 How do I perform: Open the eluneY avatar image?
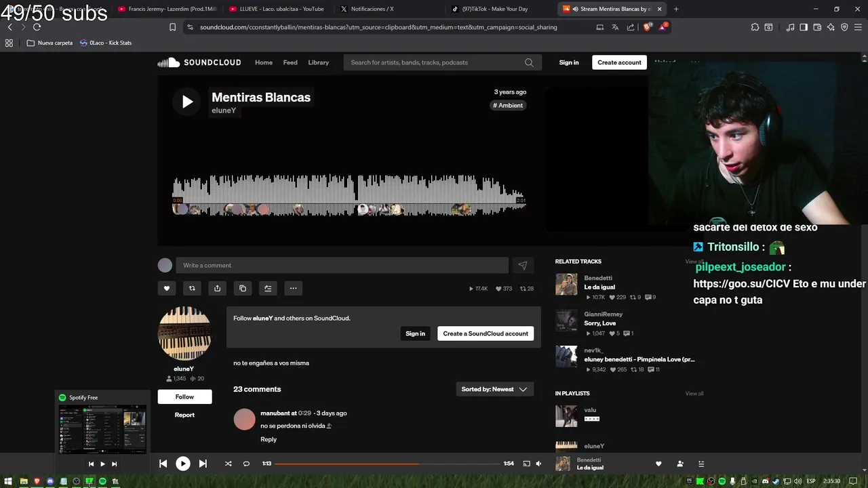(x=184, y=333)
